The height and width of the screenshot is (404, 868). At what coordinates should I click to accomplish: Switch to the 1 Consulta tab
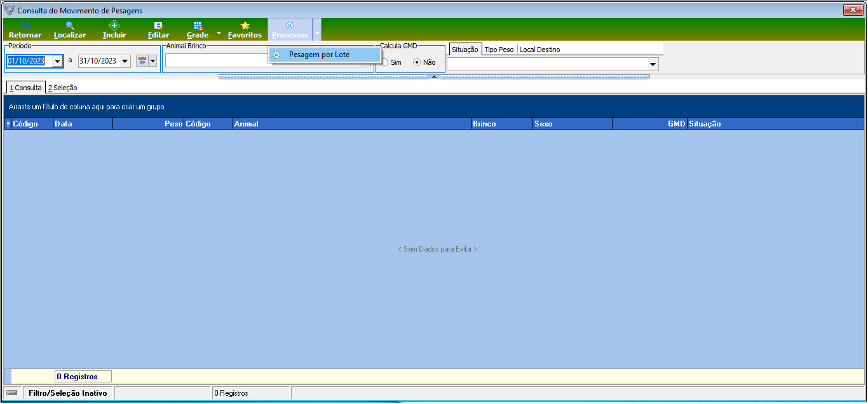pos(25,88)
